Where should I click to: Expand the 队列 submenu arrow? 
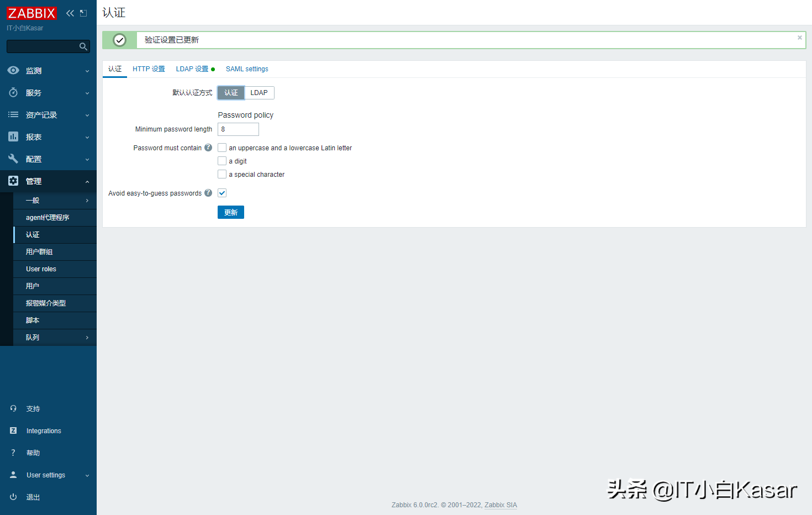87,338
